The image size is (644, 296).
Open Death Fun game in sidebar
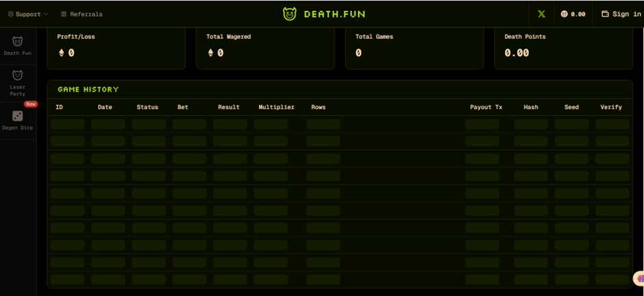pyautogui.click(x=18, y=46)
